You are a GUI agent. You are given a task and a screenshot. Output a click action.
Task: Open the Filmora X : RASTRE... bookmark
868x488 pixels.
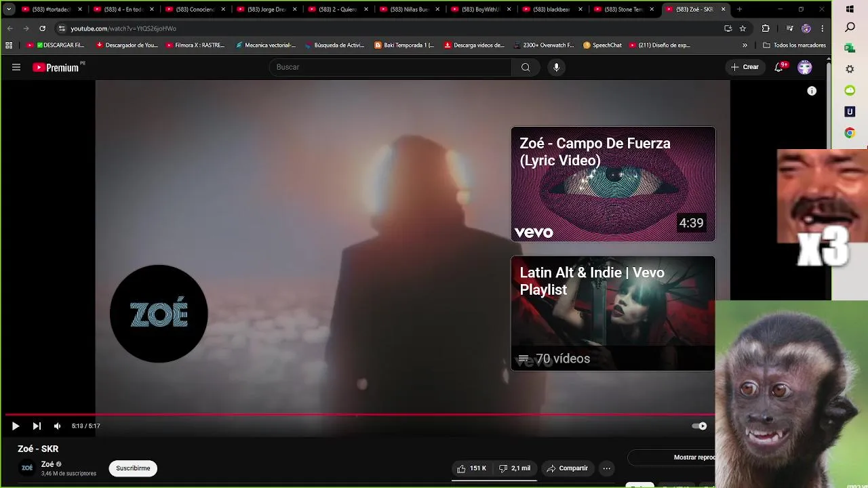pos(195,45)
